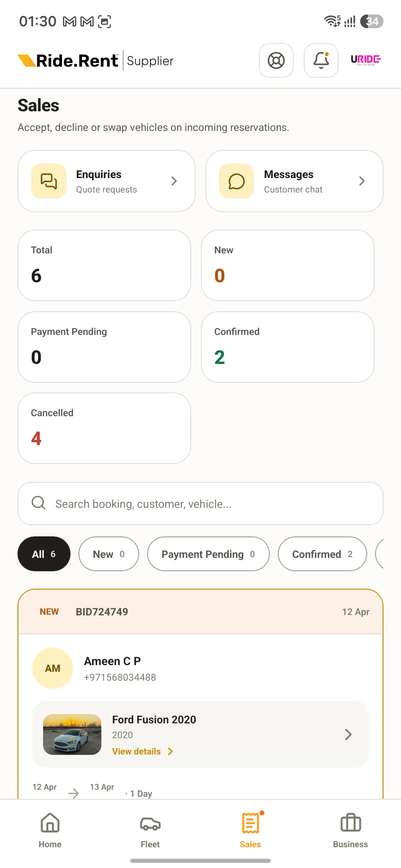Image resolution: width=401 pixels, height=868 pixels.
Task: Tap the Messages speech bubble icon
Action: (237, 181)
